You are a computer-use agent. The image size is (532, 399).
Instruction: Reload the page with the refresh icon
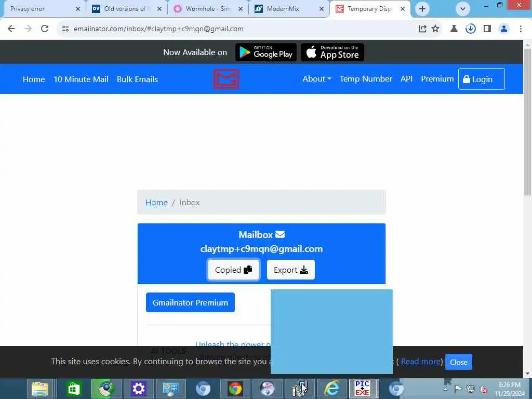coord(45,29)
